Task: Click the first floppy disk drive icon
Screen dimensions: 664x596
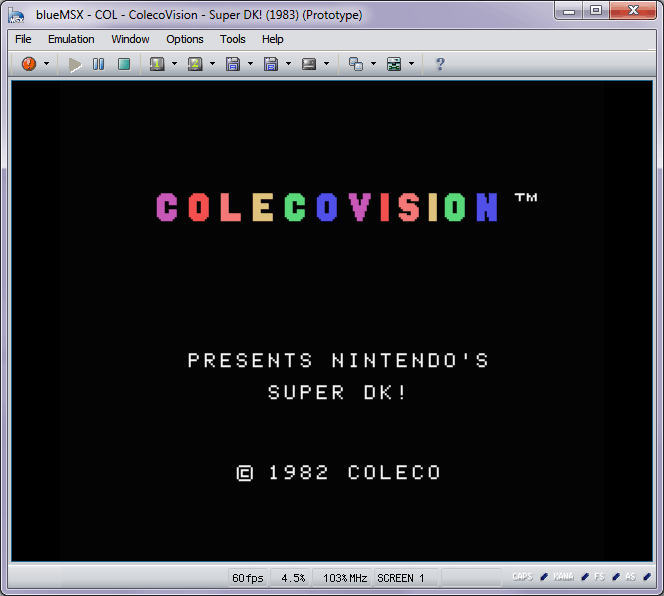Action: [232, 64]
